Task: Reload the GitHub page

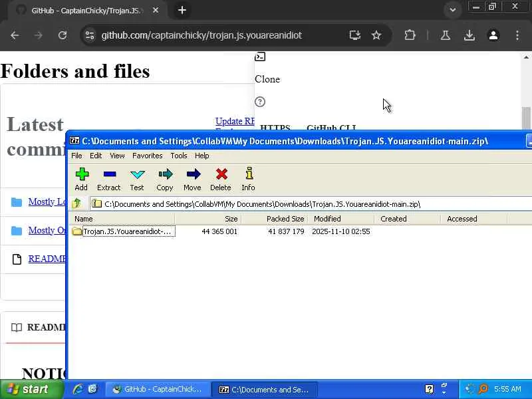Action: (x=63, y=35)
